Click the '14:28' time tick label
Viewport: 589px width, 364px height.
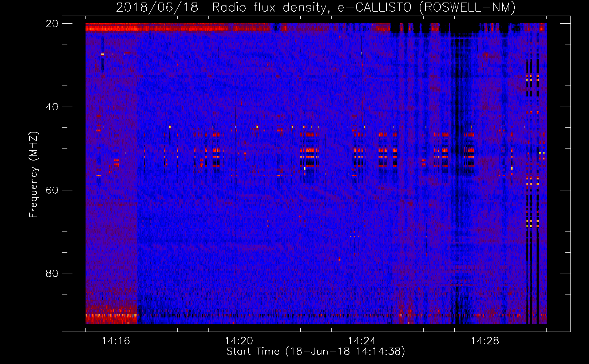[x=485, y=341]
